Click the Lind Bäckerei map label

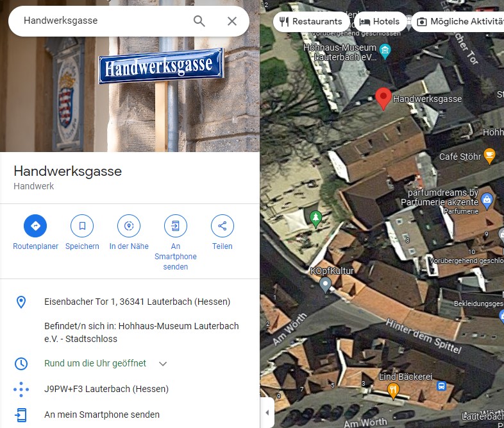point(405,377)
